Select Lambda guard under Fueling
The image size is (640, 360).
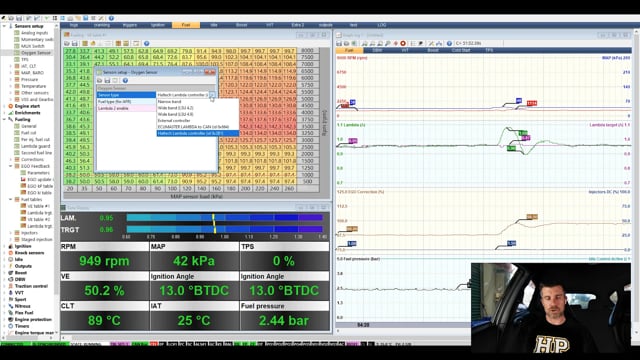tap(36, 146)
